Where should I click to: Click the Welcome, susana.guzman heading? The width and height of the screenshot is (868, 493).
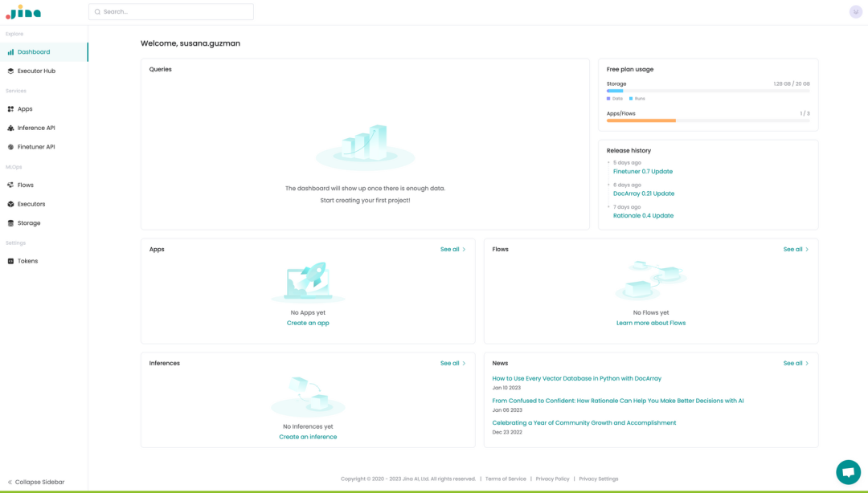(x=190, y=43)
